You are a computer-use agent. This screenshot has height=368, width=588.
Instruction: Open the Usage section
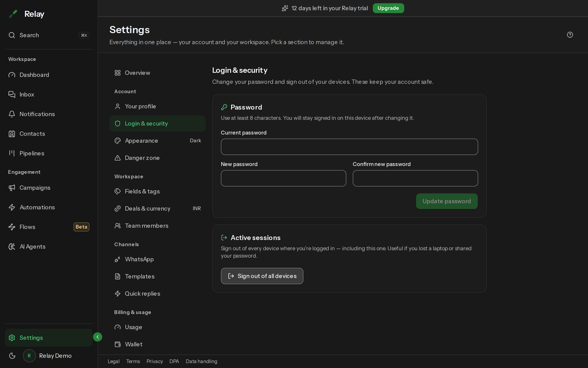click(x=157, y=327)
